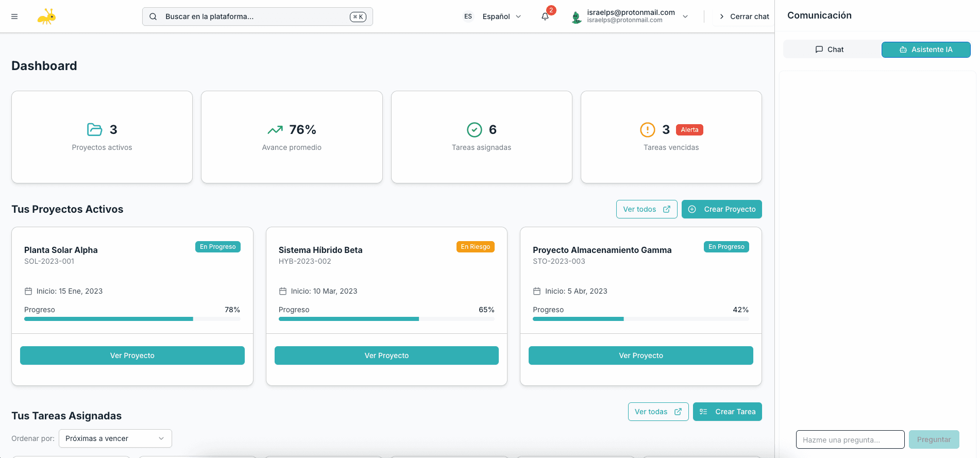Open Ver Proyecto for Sistema Híbrido Beta

(x=386, y=355)
